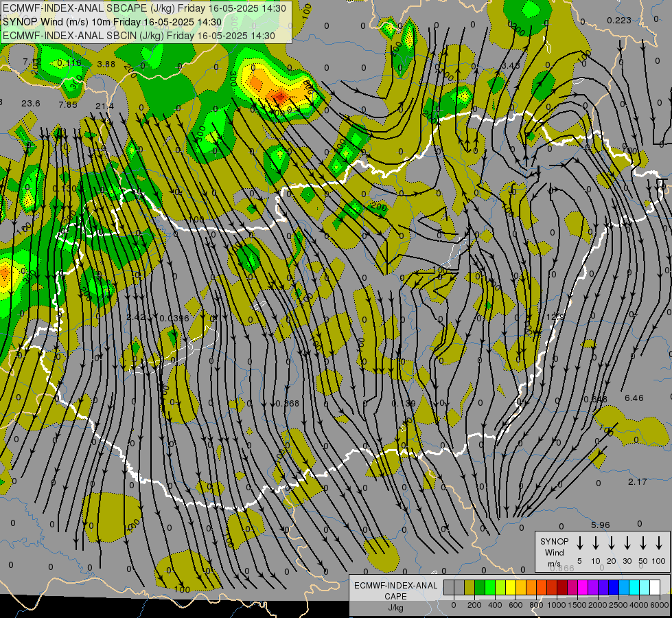Screen dimensions: 672x618
Task: Pick the light cyan swatch before the white swatch
Action: [645, 587]
